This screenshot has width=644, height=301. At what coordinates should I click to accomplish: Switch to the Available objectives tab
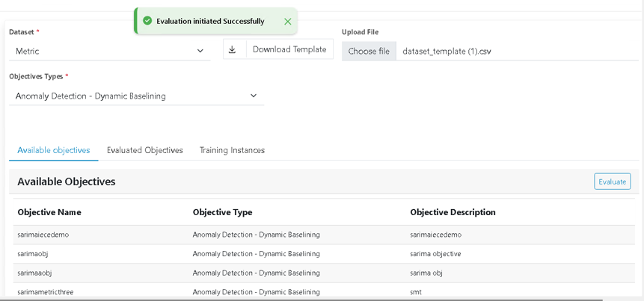53,150
